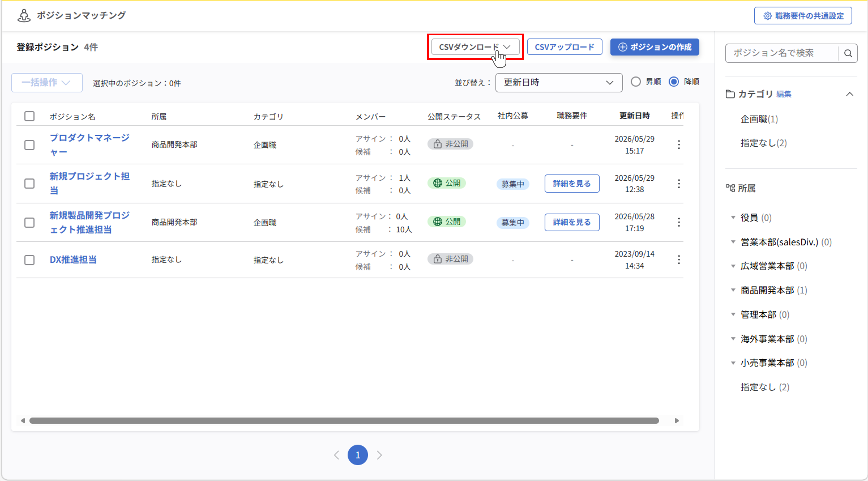Go to next page arrow
The height and width of the screenshot is (481, 868).
(x=379, y=455)
